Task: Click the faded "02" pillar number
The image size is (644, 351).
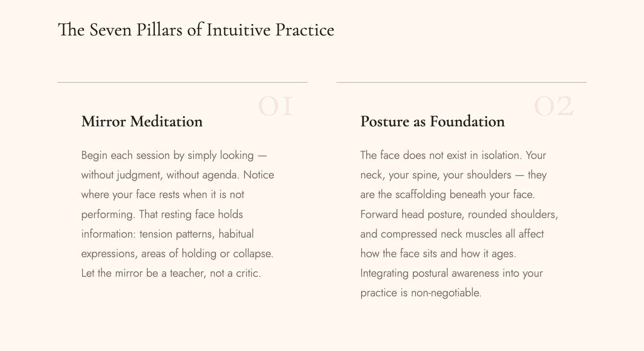Action: (553, 107)
